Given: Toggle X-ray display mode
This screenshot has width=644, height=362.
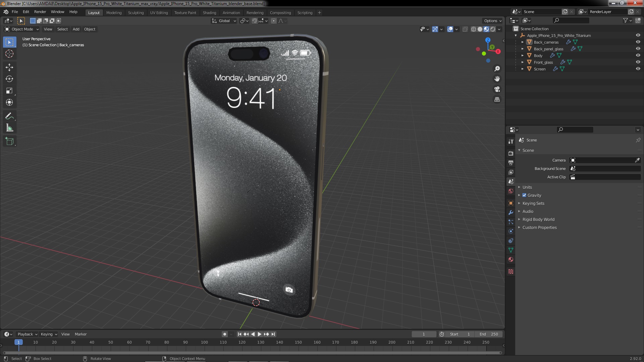Looking at the screenshot, I should click(x=465, y=29).
